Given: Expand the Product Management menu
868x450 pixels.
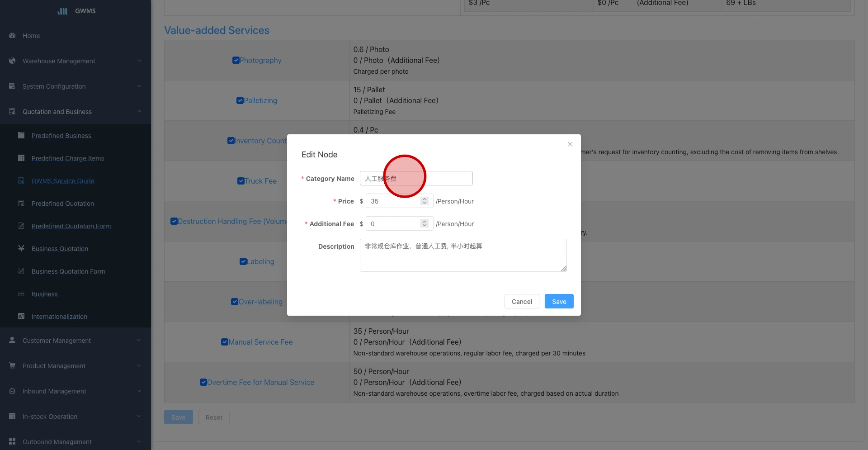Looking at the screenshot, I should [x=139, y=365].
